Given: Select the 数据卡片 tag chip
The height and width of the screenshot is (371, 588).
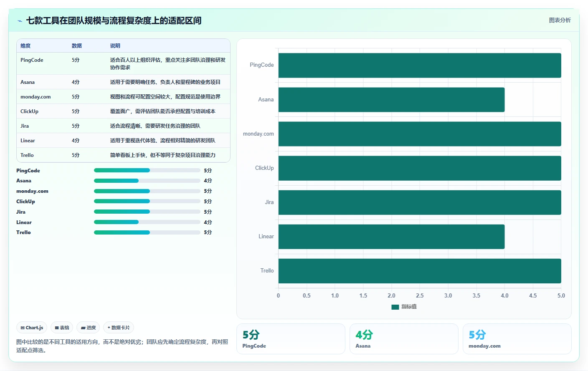Looking at the screenshot, I should click(119, 328).
